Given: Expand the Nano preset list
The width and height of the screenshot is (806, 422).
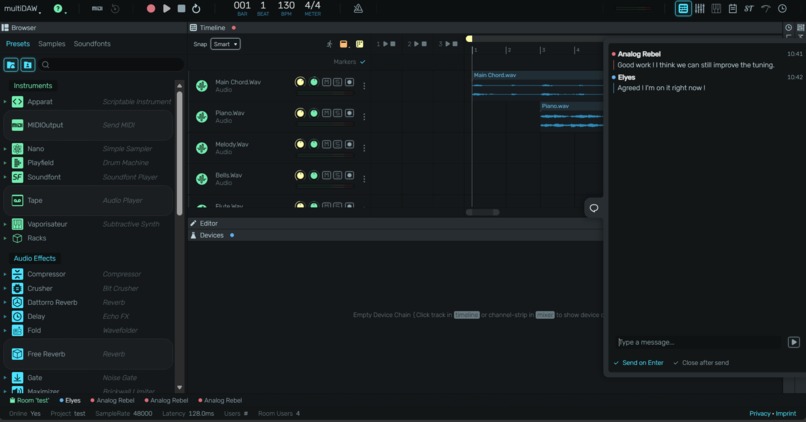Looking at the screenshot, I should [x=5, y=149].
